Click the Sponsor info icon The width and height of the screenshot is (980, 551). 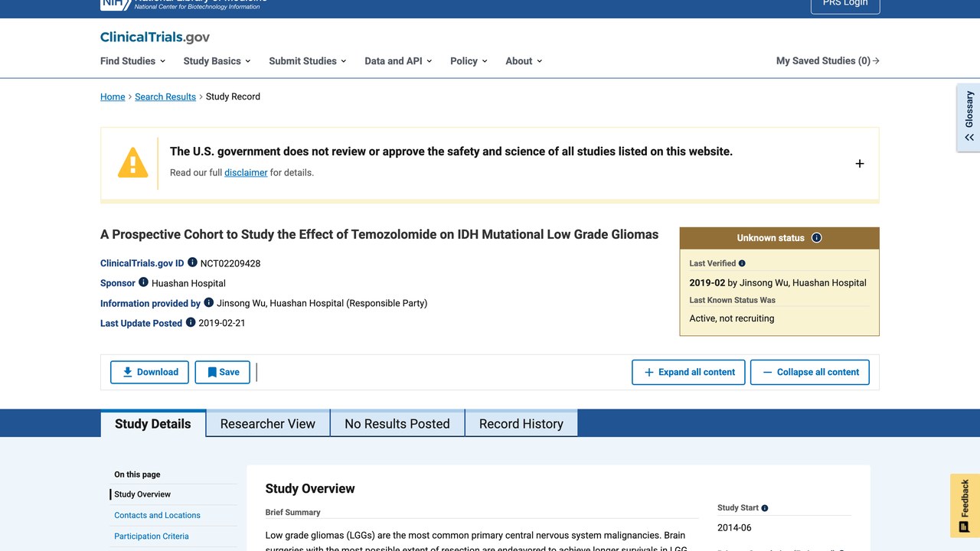(x=143, y=282)
